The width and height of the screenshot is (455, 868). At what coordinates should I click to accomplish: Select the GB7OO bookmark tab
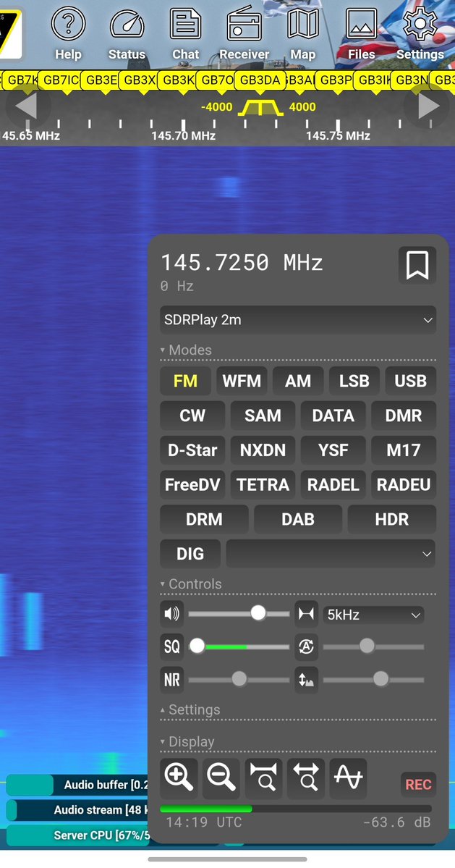[x=217, y=80]
